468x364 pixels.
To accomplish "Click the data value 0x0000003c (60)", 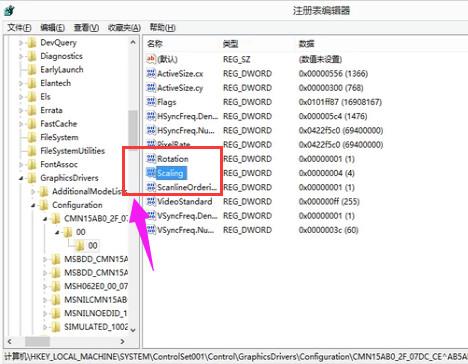I will click(x=328, y=230).
